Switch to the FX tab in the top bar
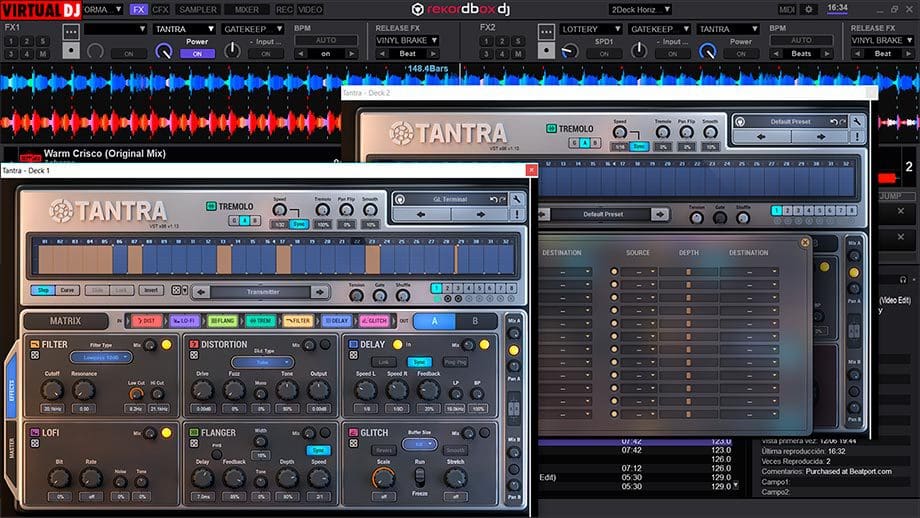The width and height of the screenshot is (920, 518). click(138, 9)
